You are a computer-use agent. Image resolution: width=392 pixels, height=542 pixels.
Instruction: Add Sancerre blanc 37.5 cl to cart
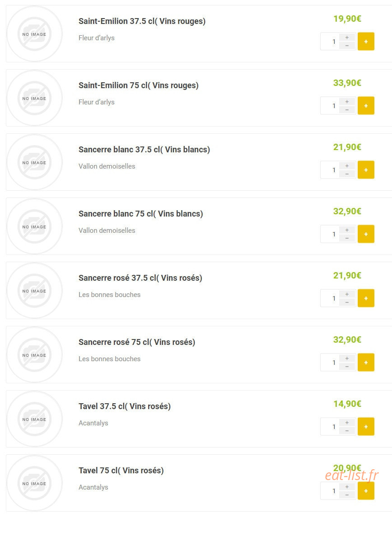point(366,170)
